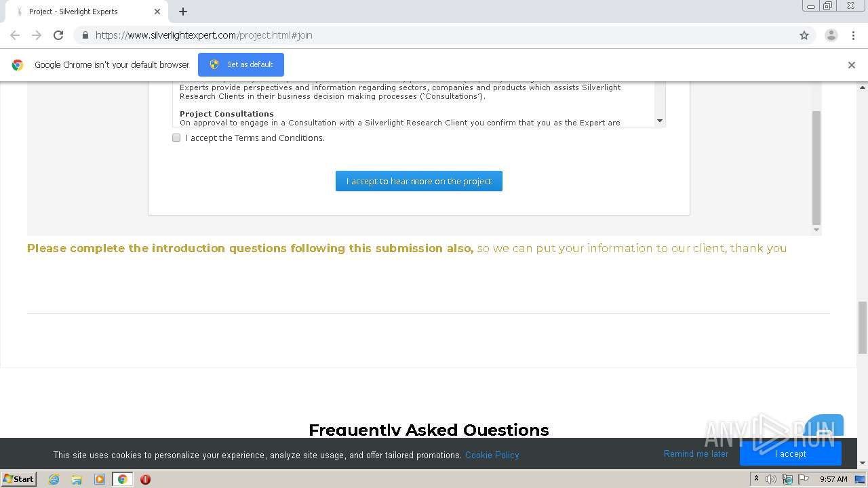The height and width of the screenshot is (488, 868).
Task: Launch Internet Explorer from taskbar
Action: (x=54, y=479)
